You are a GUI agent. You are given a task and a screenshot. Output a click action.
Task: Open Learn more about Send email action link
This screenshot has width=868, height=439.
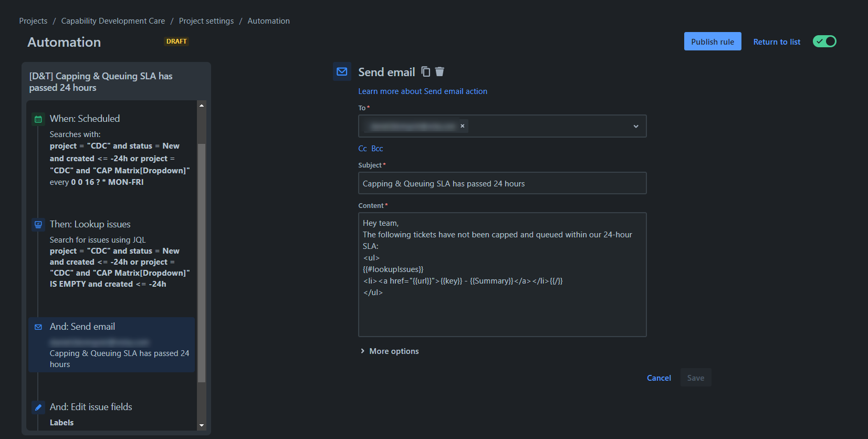click(423, 91)
